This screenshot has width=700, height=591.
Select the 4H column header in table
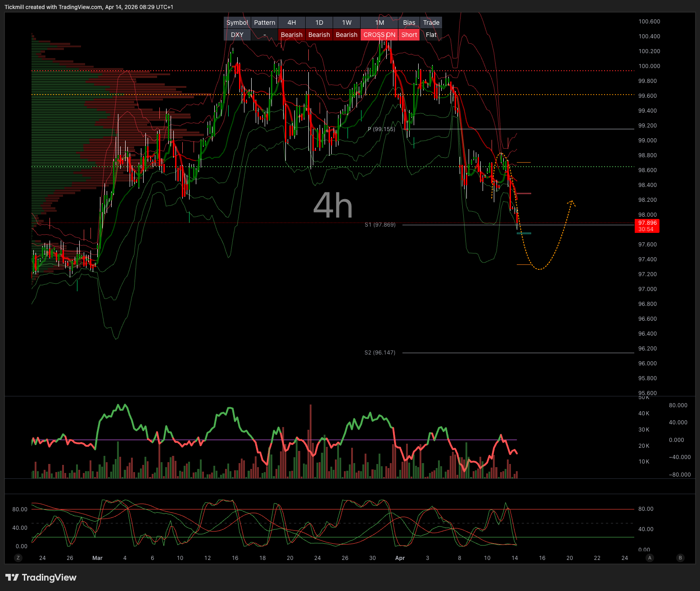292,23
